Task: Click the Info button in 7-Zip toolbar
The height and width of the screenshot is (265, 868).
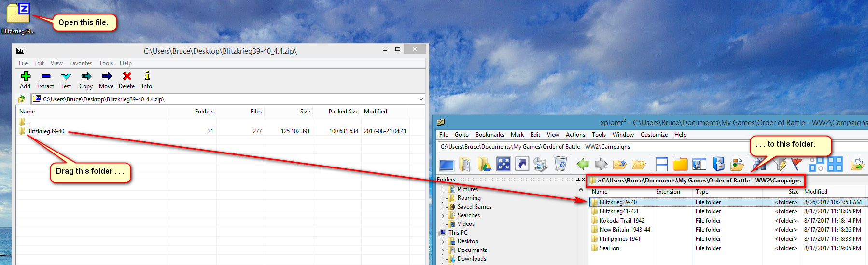Action: click(x=147, y=80)
